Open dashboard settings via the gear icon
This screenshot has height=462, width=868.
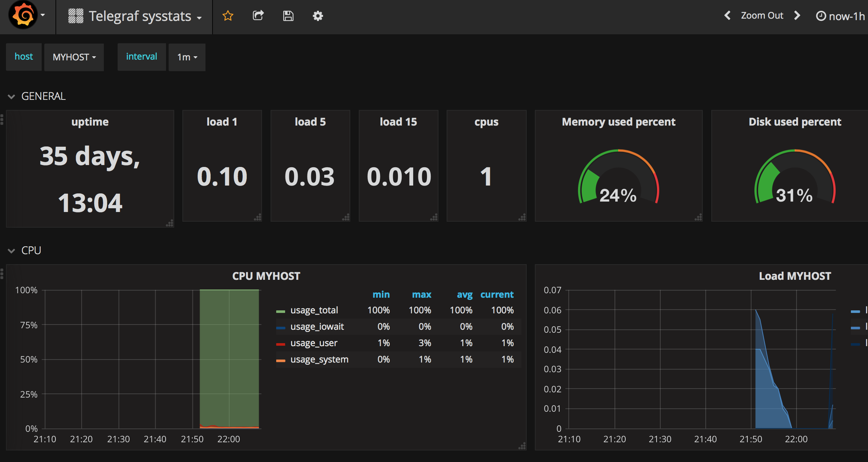(318, 16)
